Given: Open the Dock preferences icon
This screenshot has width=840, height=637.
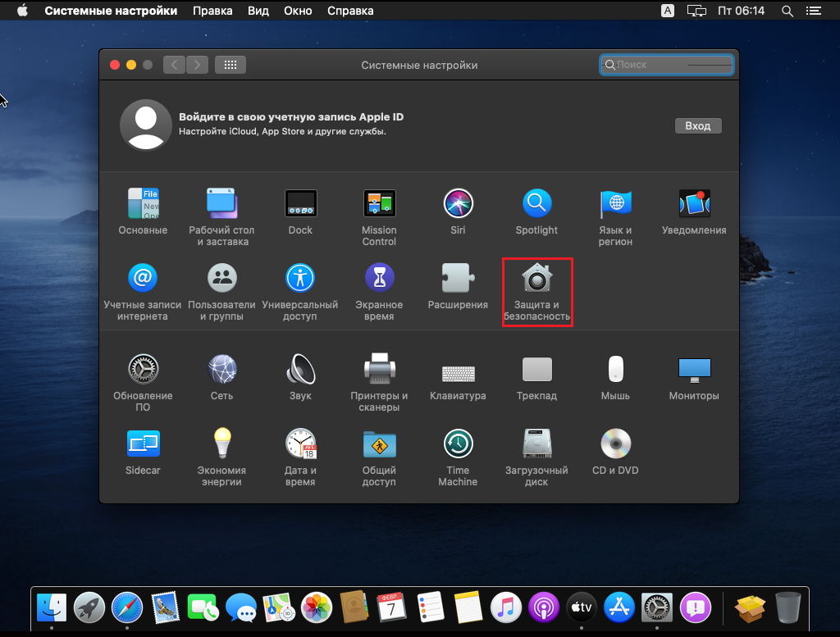Looking at the screenshot, I should [x=300, y=203].
